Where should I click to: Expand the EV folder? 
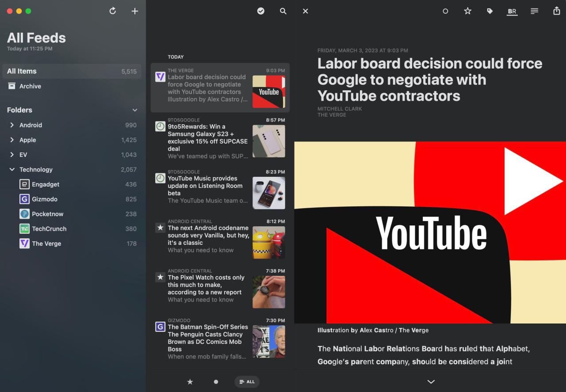[x=12, y=155]
